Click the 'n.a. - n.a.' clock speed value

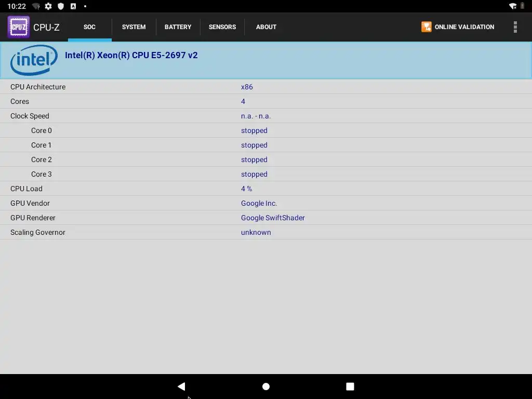[256, 116]
